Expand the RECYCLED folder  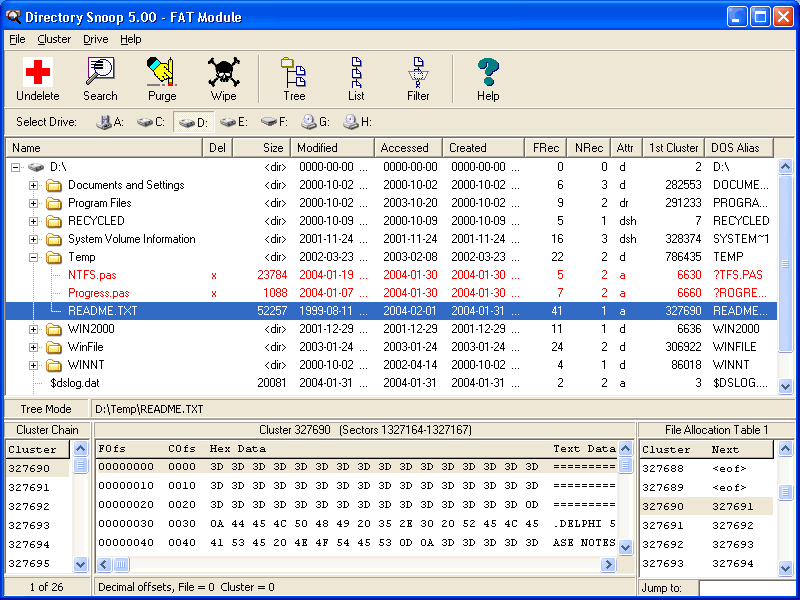(x=33, y=221)
